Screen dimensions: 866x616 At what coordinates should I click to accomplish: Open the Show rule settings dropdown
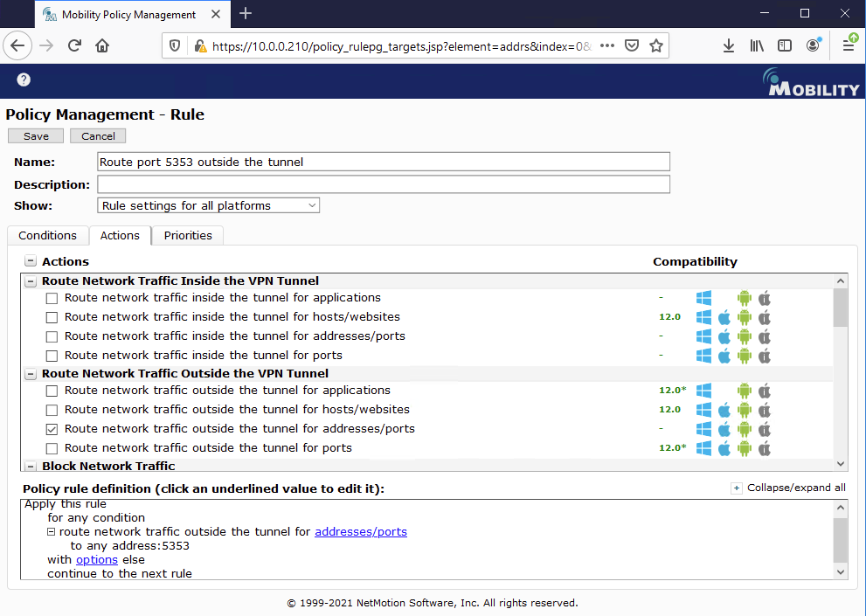click(208, 206)
